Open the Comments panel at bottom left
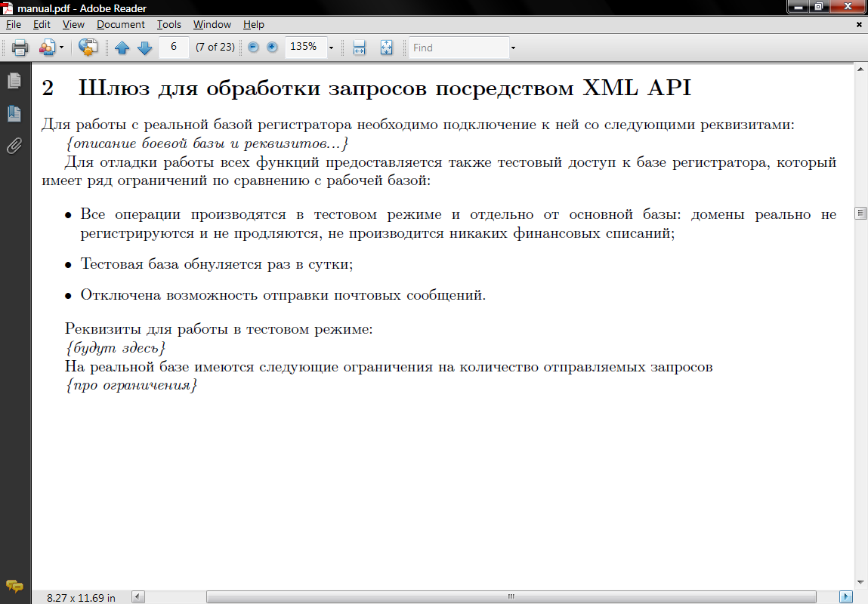This screenshot has width=868, height=604. [x=14, y=586]
